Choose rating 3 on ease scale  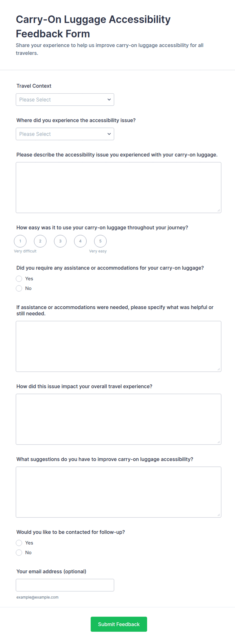tap(60, 241)
